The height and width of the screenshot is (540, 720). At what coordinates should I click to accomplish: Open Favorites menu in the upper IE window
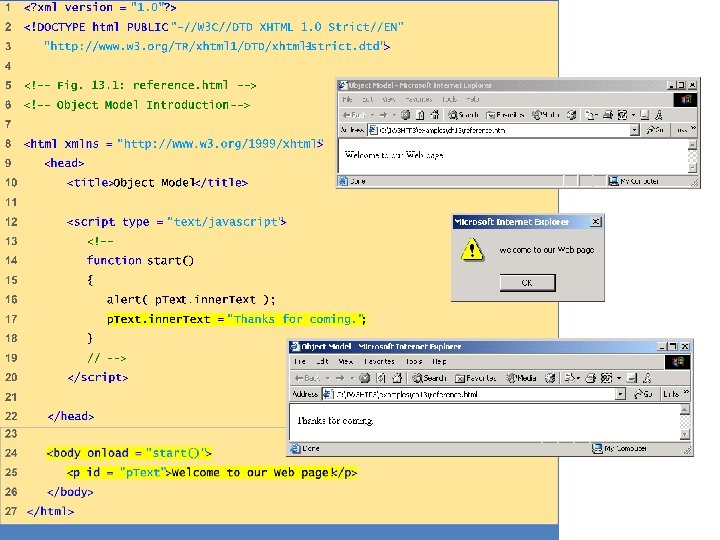[x=418, y=99]
